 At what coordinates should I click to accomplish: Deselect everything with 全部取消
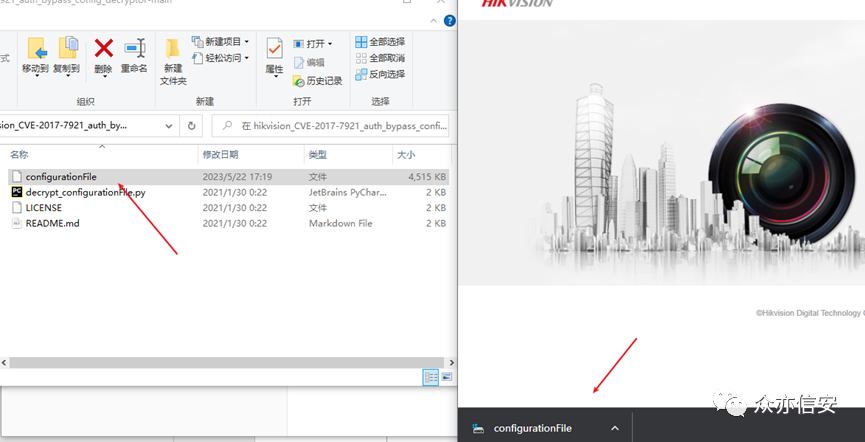click(380, 58)
